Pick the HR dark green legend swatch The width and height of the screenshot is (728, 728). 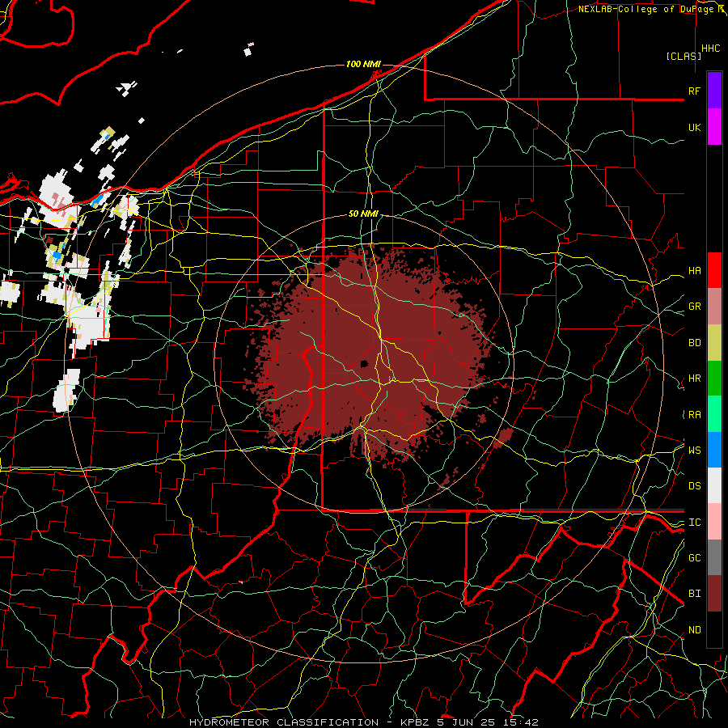click(714, 378)
